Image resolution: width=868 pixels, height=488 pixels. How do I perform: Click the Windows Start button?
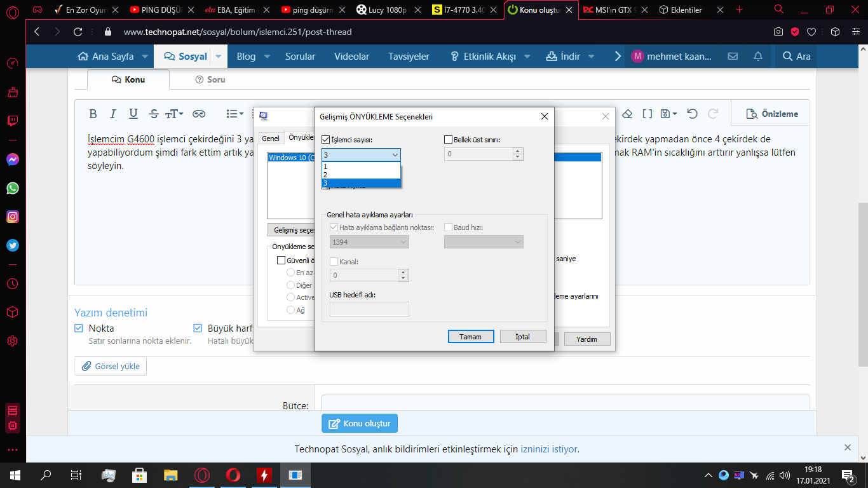click(x=14, y=475)
